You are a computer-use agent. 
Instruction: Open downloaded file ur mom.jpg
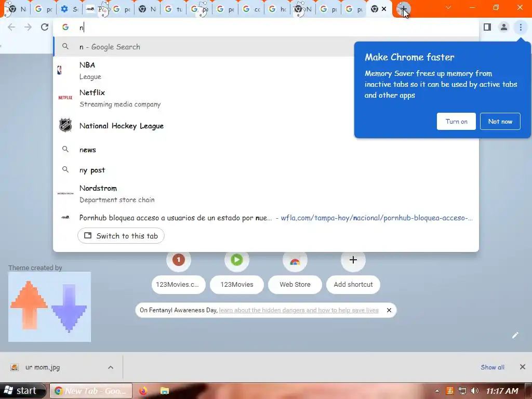43,367
